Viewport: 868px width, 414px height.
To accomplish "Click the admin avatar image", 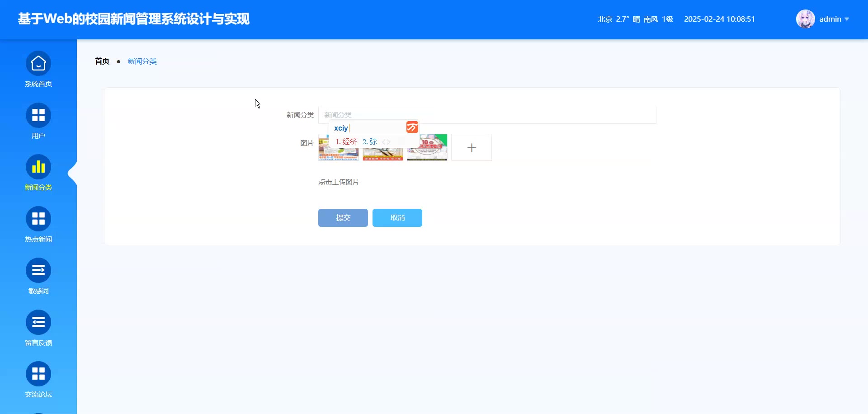I will [x=805, y=19].
